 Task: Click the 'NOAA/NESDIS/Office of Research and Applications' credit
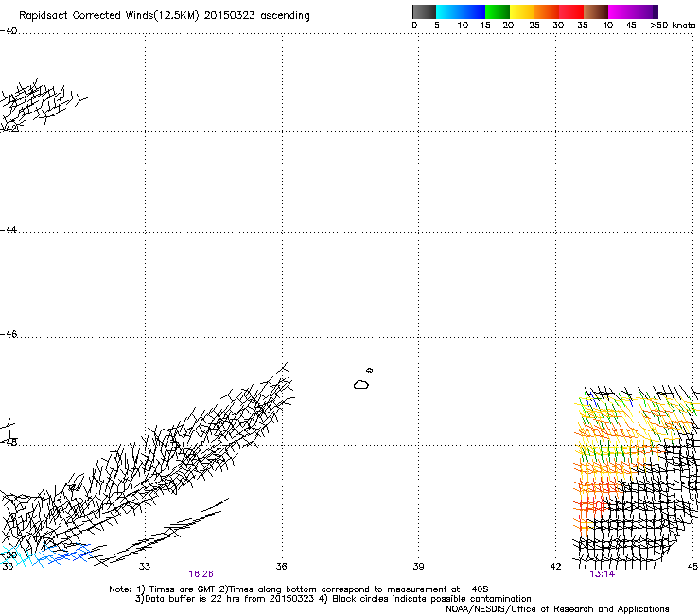coord(557,609)
